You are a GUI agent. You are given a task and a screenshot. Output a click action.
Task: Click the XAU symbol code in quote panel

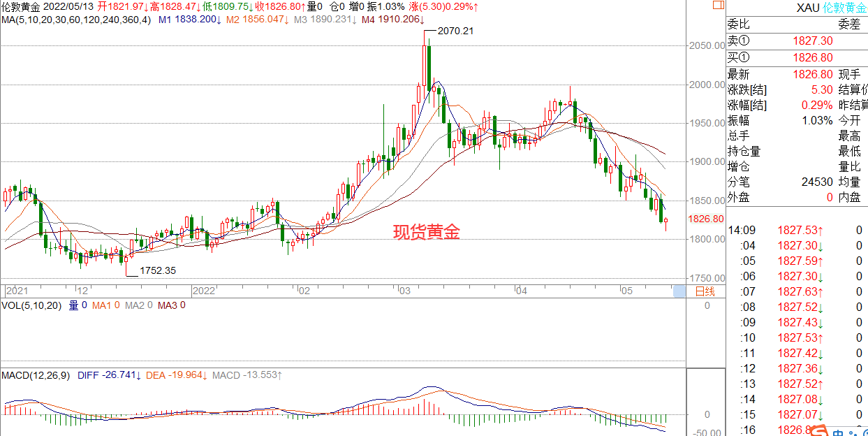[808, 8]
